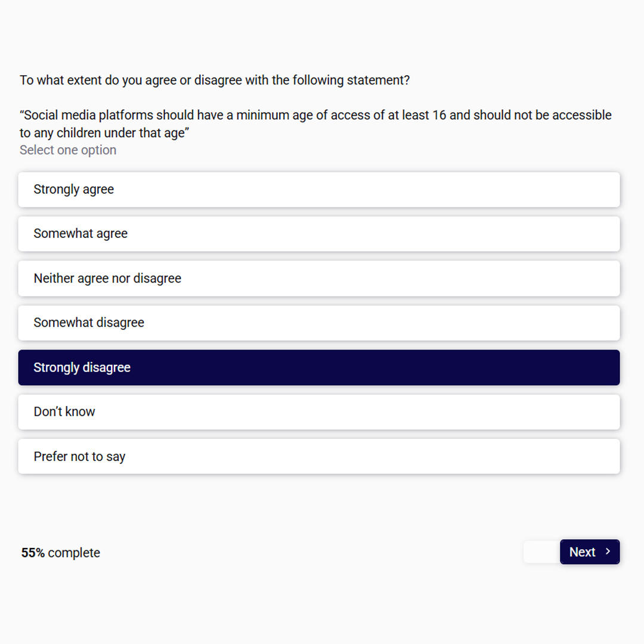Click the Next button
The width and height of the screenshot is (644, 644).
[589, 552]
